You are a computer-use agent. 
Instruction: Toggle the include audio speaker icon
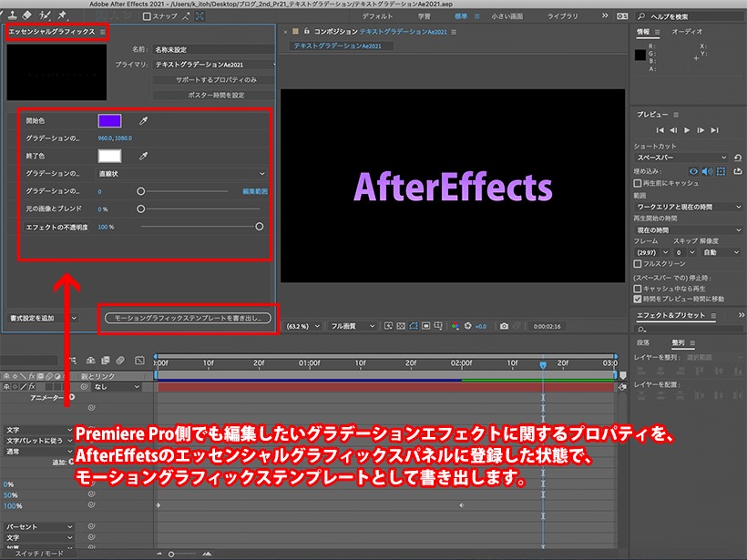coord(708,171)
